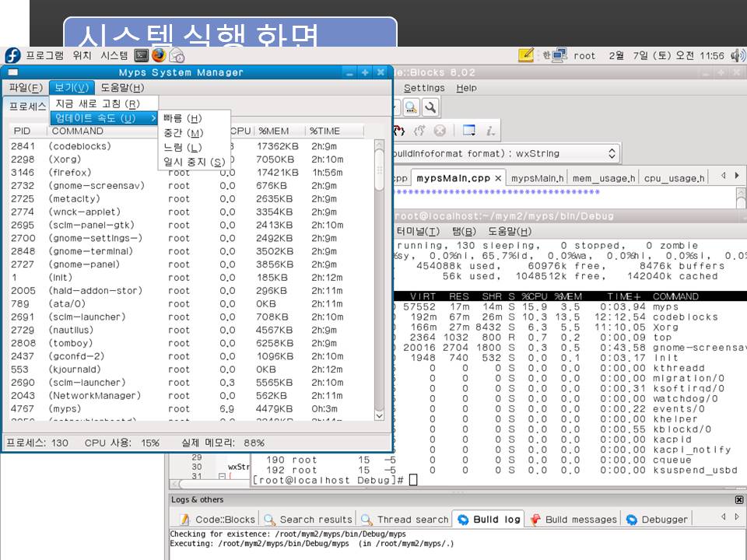Toggle the code fold marker at line 31
This screenshot has height=560, width=747.
pos(222,476)
